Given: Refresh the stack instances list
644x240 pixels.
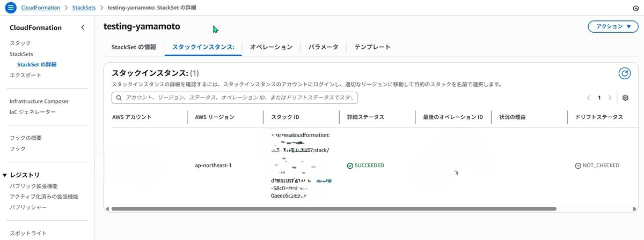Looking at the screenshot, I should click(x=624, y=73).
